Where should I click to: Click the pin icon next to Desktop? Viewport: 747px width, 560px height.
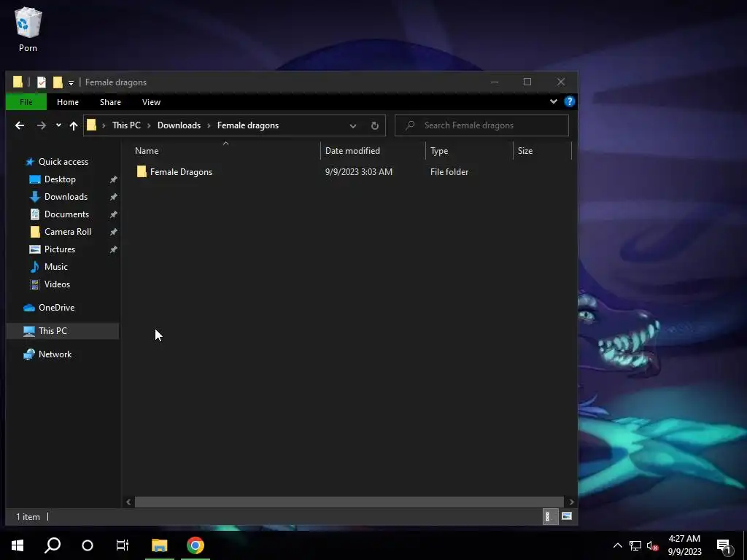click(113, 179)
